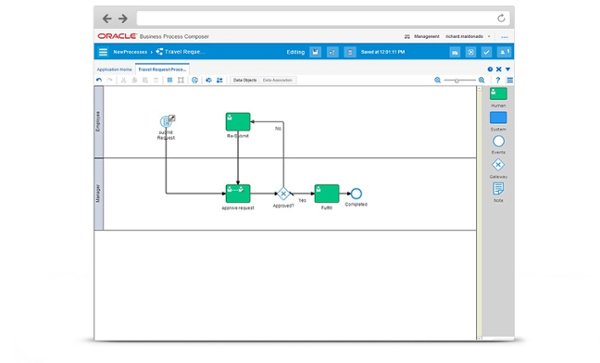600x363 pixels.
Task: Open help with the question mark icon
Action: tap(497, 80)
